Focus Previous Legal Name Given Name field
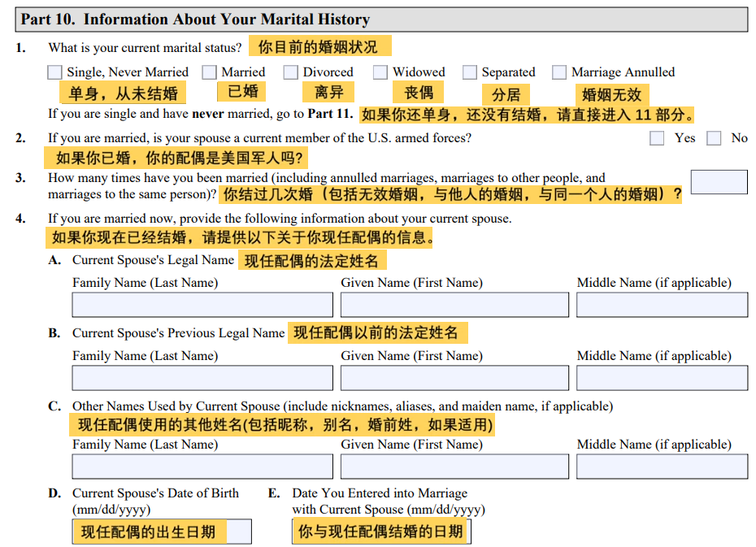 [454, 378]
